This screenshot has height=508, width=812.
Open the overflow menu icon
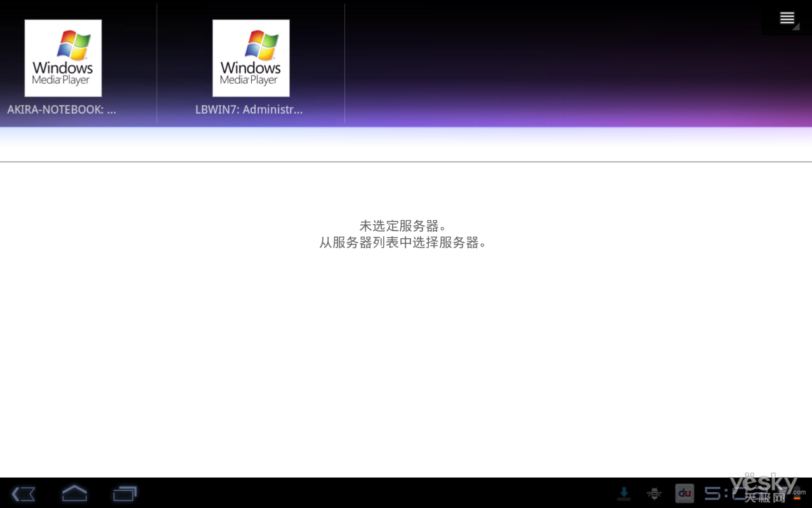pyautogui.click(x=787, y=18)
